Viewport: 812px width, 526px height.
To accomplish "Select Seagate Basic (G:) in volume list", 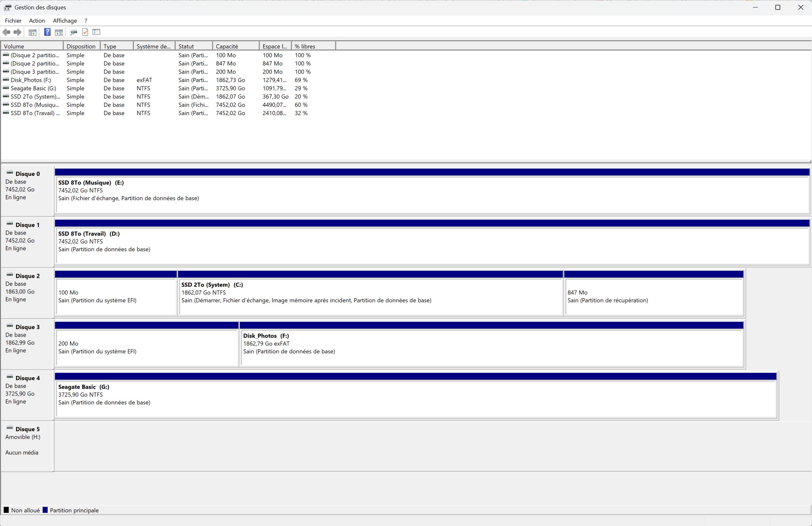I will [x=33, y=88].
